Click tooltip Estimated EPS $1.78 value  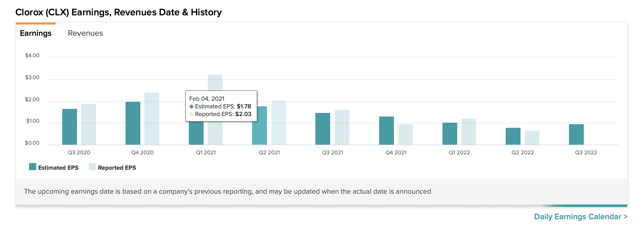244,106
